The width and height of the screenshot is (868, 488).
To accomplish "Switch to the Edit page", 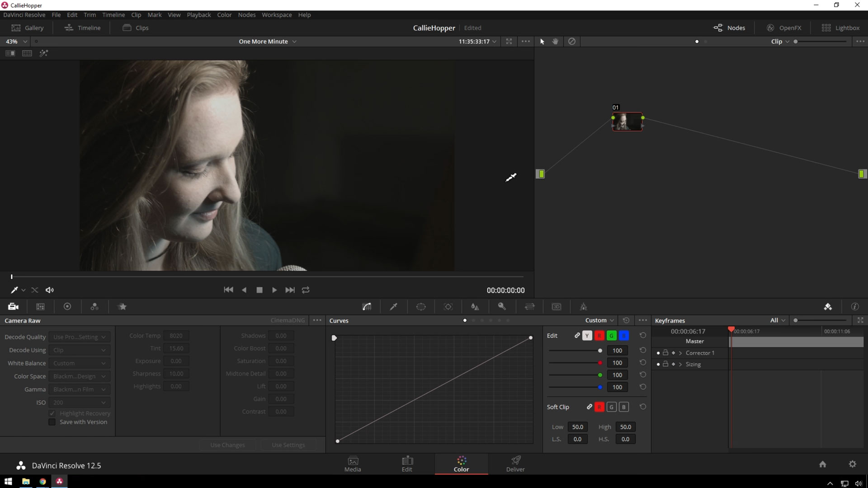I will pos(407,464).
